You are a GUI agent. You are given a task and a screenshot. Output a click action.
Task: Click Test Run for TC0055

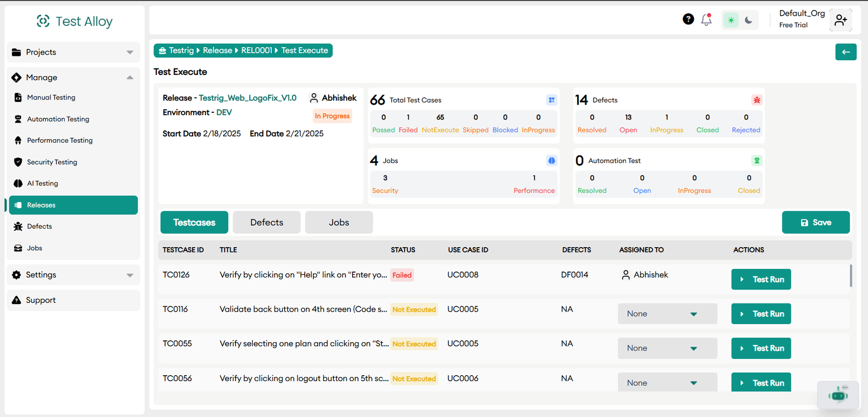tap(761, 349)
